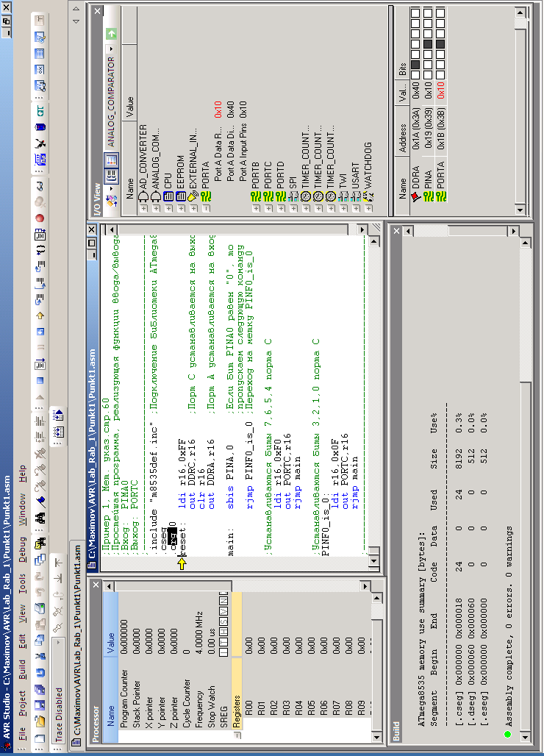Click the PORTA port icon in I/O tree
544x756 pixels.
tap(206, 196)
